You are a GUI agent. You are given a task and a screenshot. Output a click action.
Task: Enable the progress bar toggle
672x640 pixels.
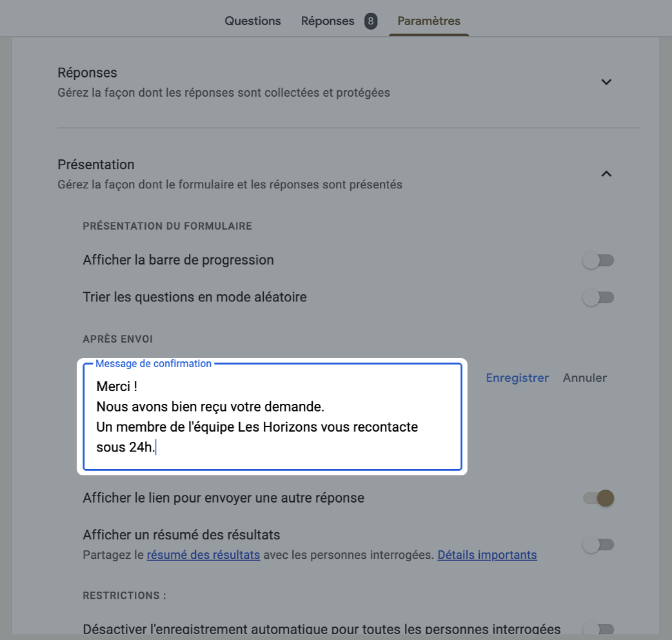[x=598, y=261]
